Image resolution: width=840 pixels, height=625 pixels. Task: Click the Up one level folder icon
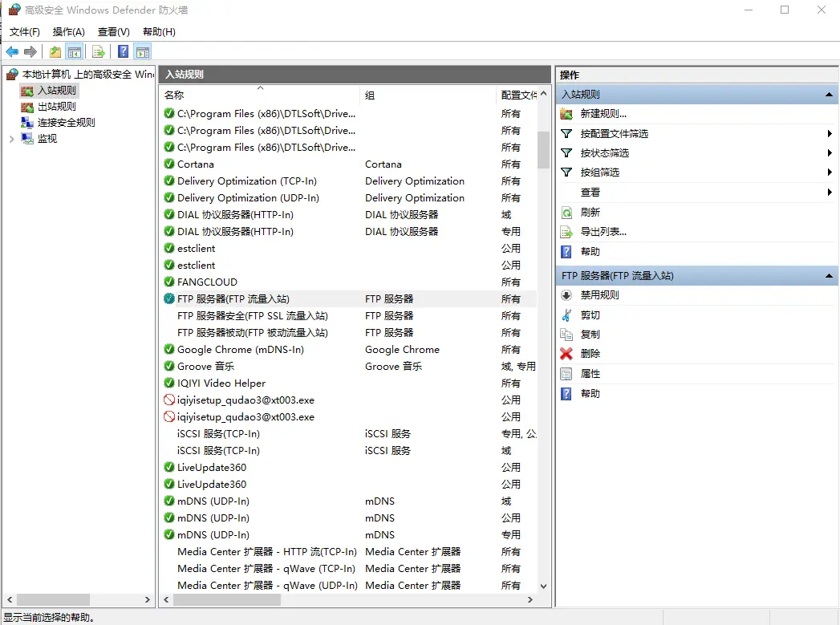point(55,52)
